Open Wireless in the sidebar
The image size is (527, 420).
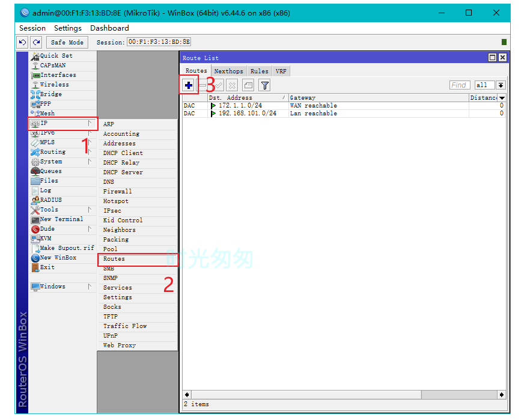[x=62, y=84]
